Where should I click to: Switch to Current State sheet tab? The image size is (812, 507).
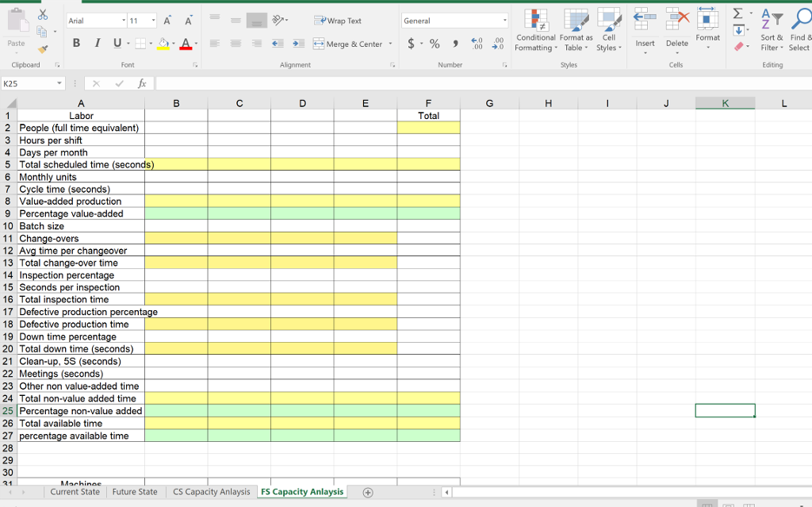coord(75,492)
